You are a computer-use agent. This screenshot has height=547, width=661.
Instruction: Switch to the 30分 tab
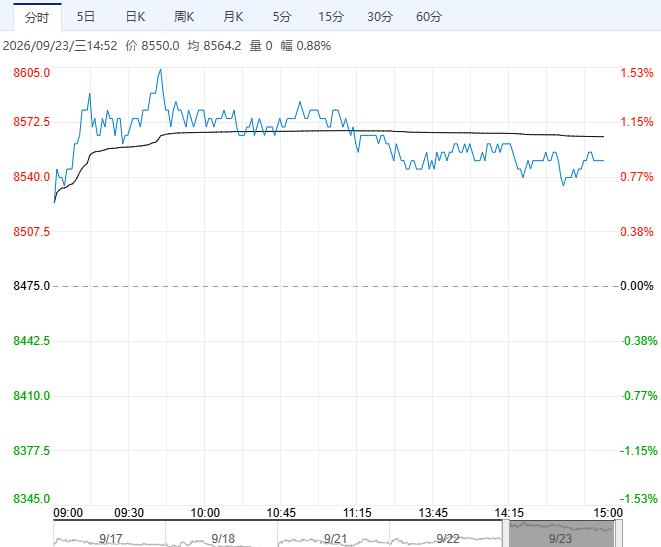(x=380, y=17)
